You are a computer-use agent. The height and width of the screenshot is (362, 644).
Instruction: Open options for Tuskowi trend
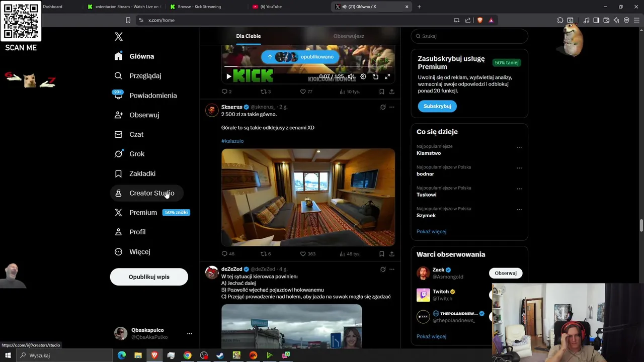pyautogui.click(x=519, y=189)
